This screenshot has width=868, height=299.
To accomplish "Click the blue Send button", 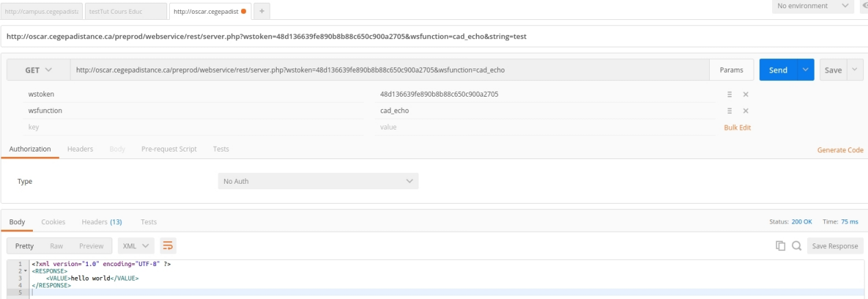I will 778,70.
